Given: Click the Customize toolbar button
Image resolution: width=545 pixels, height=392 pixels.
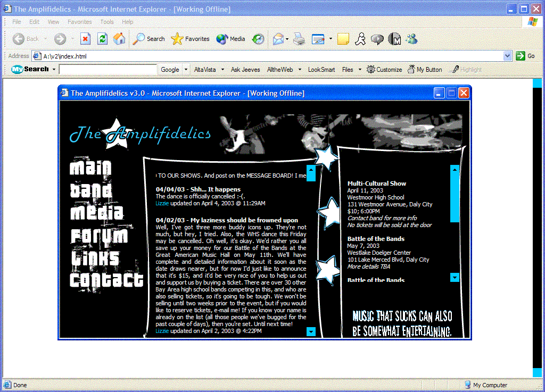Looking at the screenshot, I should click(384, 70).
